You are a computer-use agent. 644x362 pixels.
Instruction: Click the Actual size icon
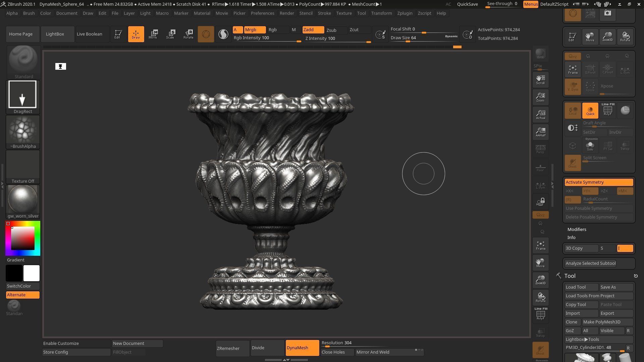540,115
